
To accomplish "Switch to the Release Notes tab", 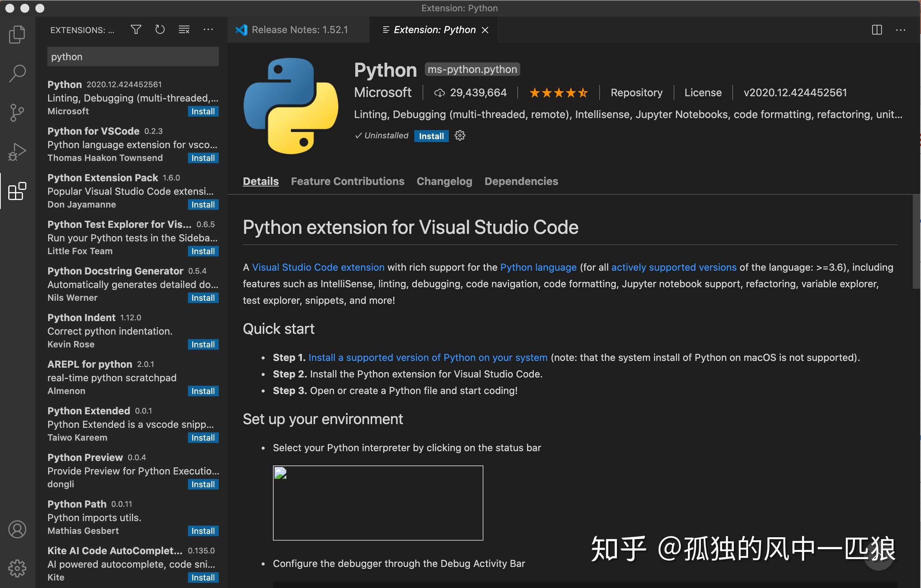I will coord(299,29).
